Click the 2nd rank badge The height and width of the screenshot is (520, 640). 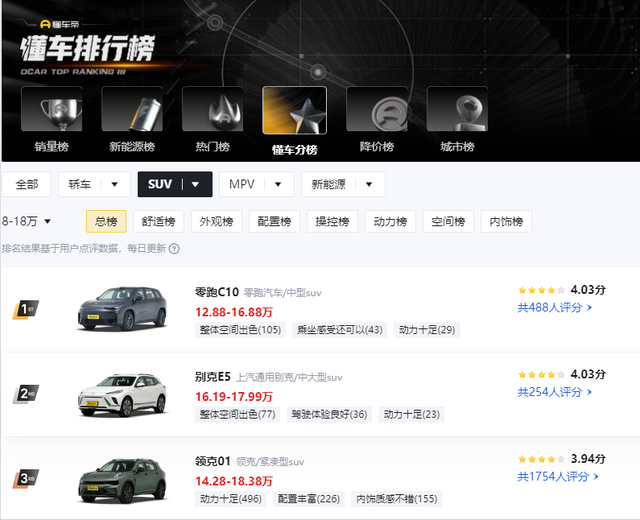point(26,394)
